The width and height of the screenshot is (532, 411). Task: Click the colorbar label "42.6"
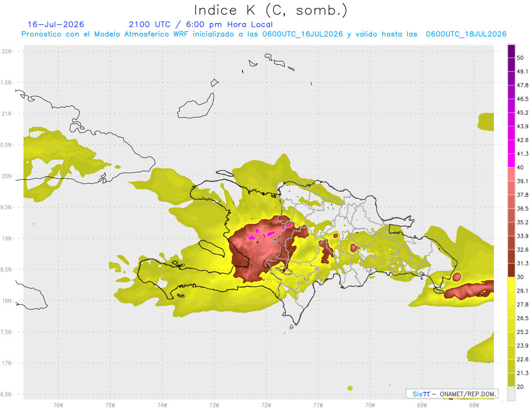click(523, 140)
